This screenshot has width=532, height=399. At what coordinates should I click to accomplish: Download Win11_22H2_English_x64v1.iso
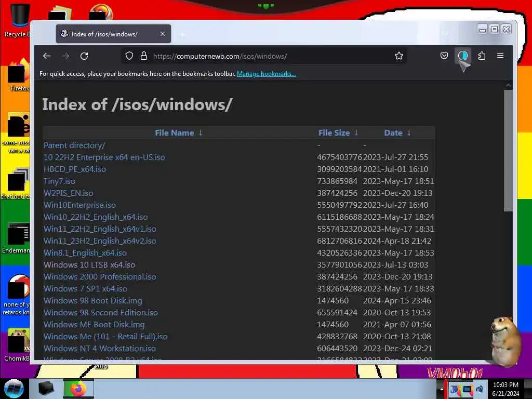(x=100, y=229)
